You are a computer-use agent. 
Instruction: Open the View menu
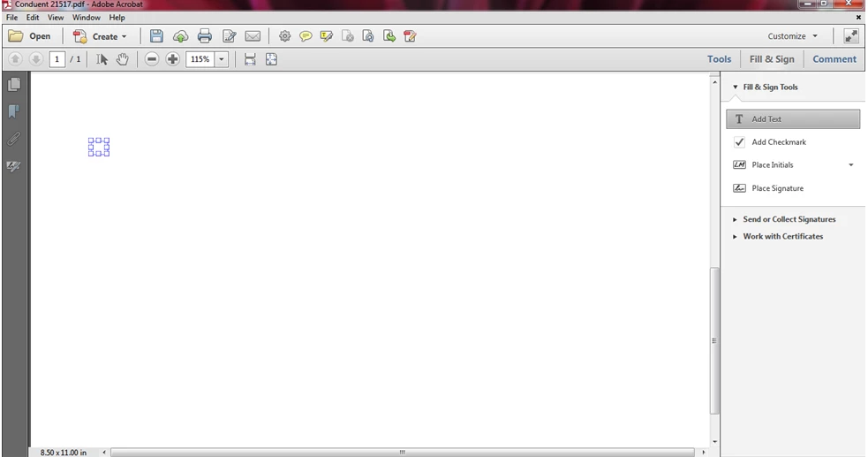[56, 17]
